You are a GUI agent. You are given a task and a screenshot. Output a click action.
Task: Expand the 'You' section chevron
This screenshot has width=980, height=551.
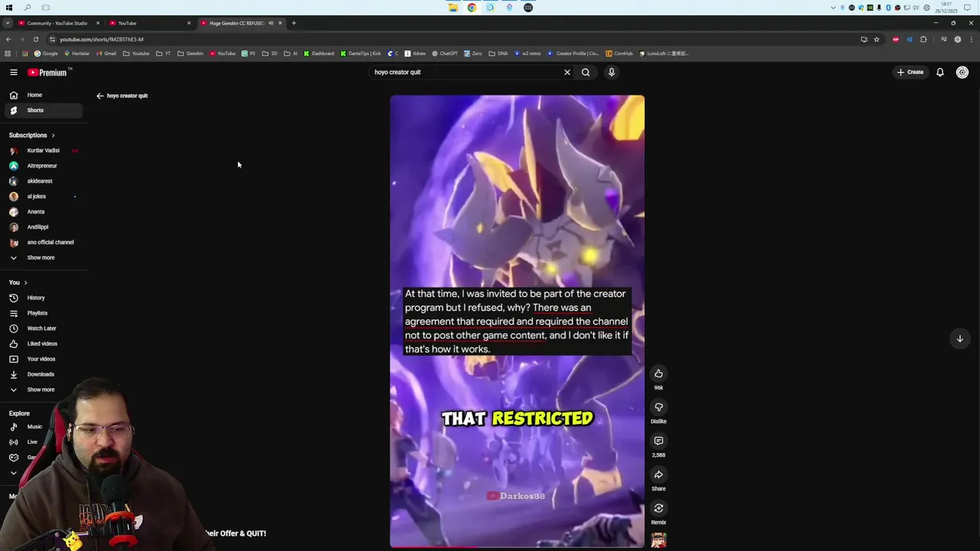(25, 283)
